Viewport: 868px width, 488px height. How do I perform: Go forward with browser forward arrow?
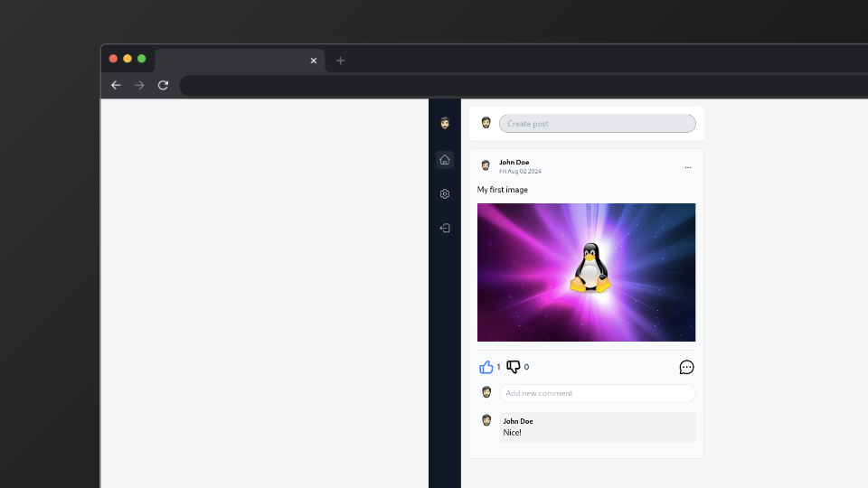139,85
